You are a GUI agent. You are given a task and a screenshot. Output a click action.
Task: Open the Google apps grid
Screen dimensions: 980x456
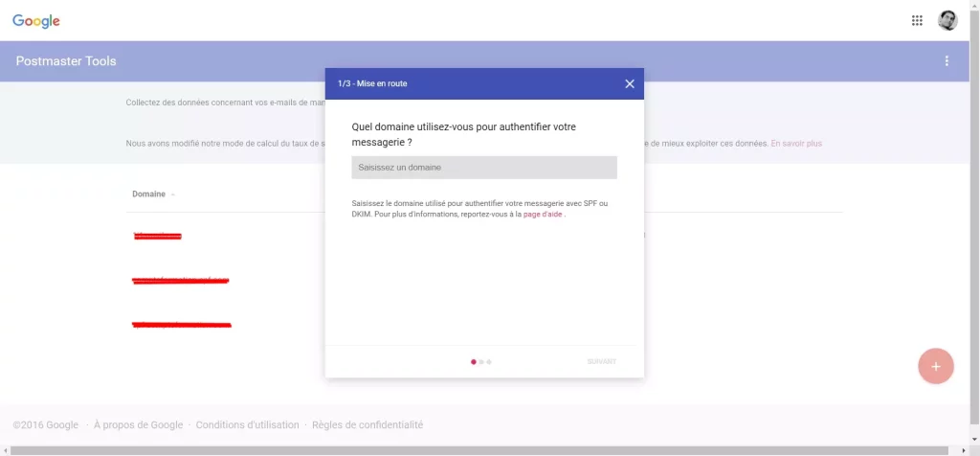click(917, 21)
